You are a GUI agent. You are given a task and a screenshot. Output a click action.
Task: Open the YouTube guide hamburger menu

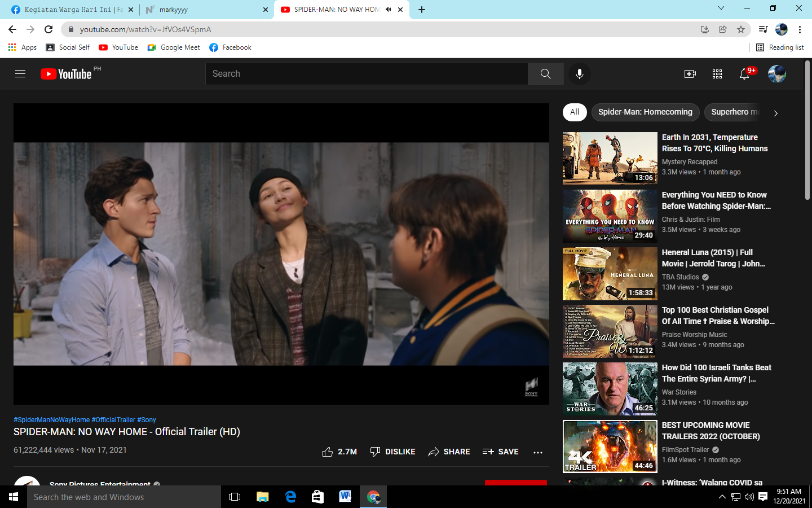[x=20, y=74]
